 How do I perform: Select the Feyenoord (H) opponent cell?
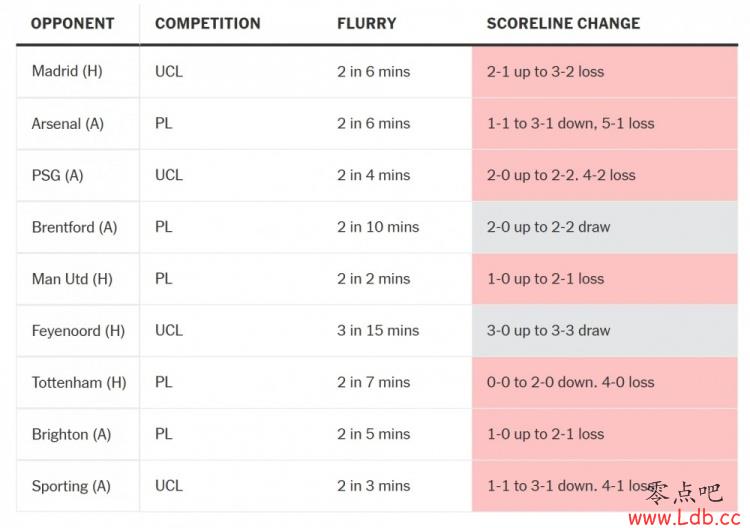click(78, 330)
